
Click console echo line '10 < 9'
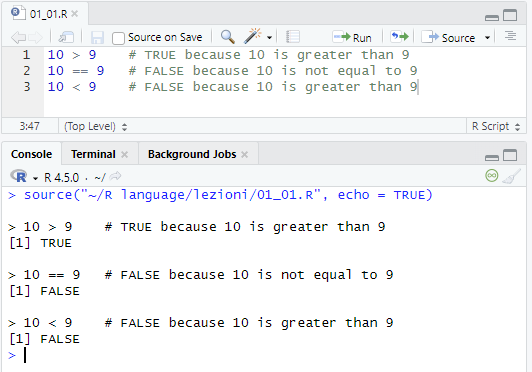tap(201, 323)
